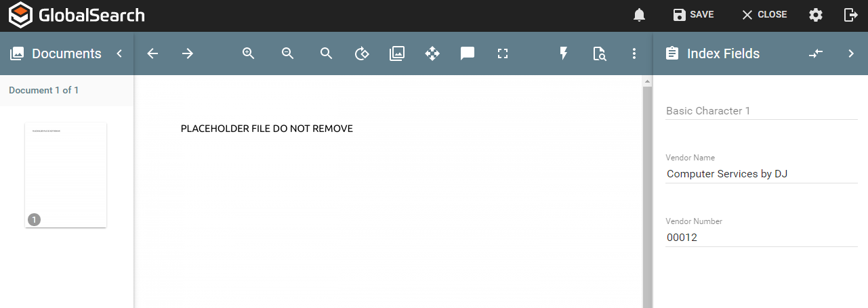Click the zoom in magnifier icon

249,53
